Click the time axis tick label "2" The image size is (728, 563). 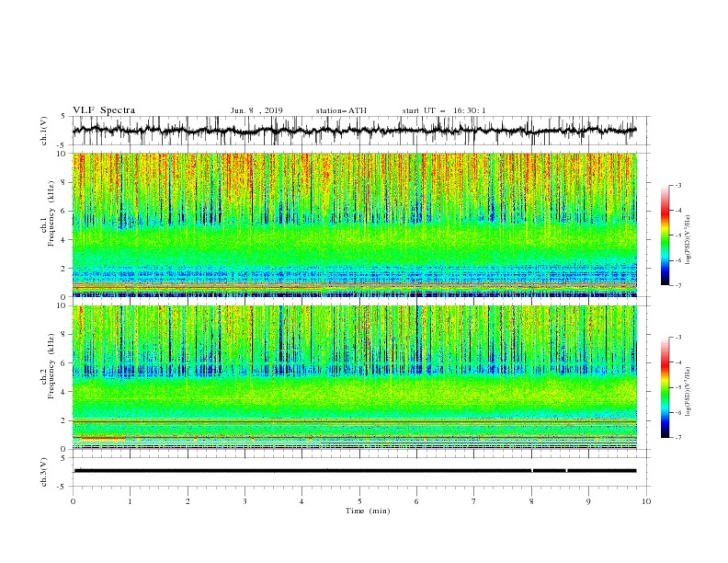[188, 501]
